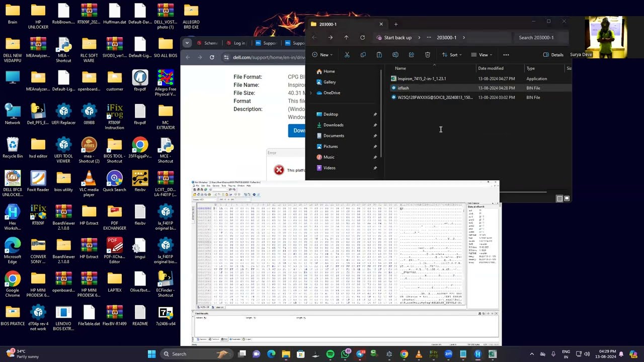644x362 pixels.
Task: Click the forward arrow in File Explorer
Action: point(330,37)
